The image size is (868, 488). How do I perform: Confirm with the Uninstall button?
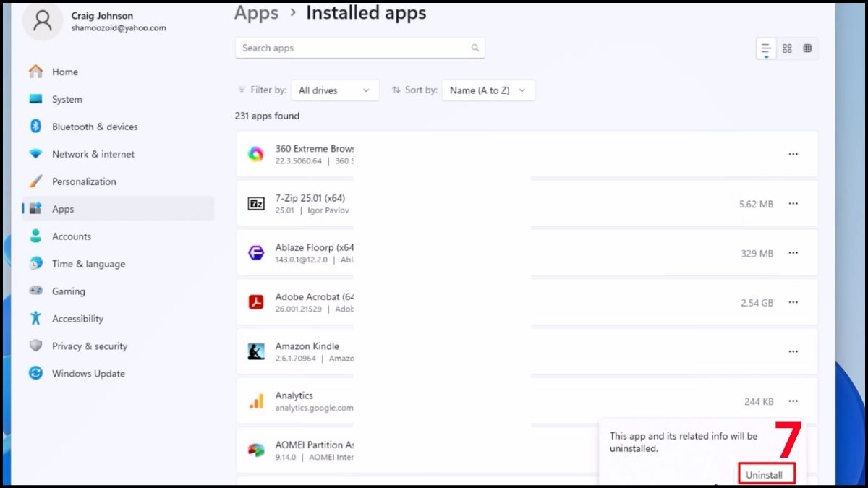click(766, 474)
